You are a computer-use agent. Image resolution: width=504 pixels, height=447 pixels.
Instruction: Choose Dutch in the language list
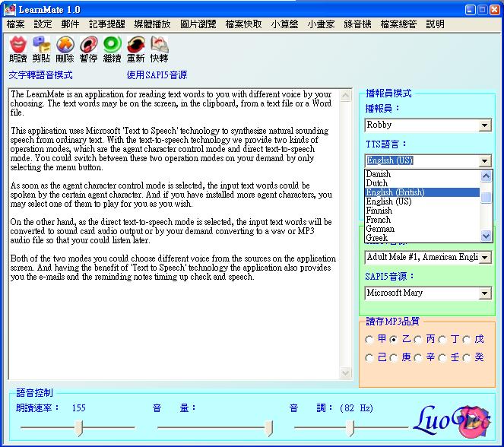click(423, 183)
